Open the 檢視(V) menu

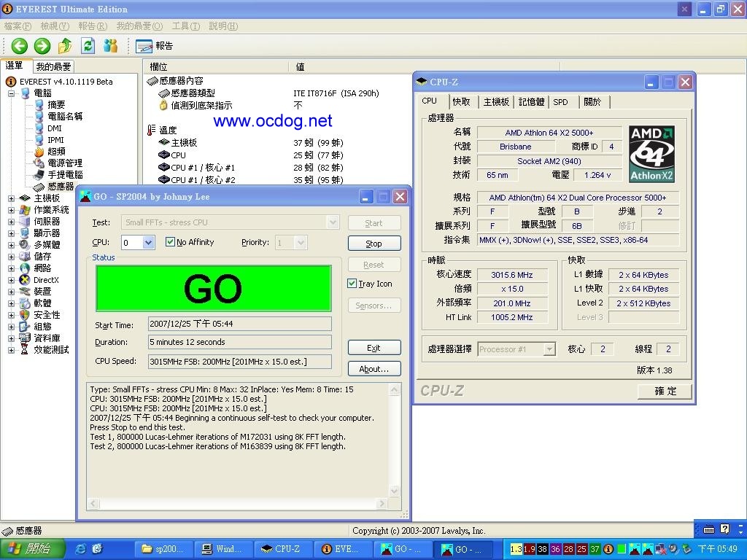[x=55, y=26]
